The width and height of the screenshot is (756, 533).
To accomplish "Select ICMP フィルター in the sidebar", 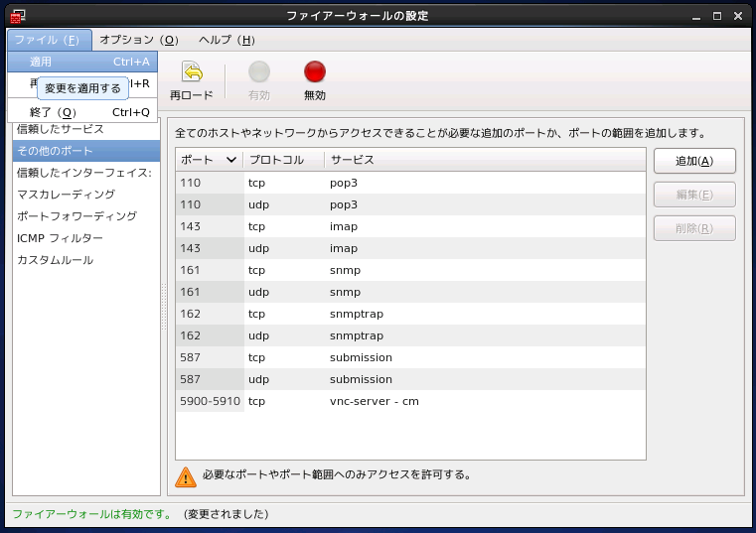I will 86,238.
